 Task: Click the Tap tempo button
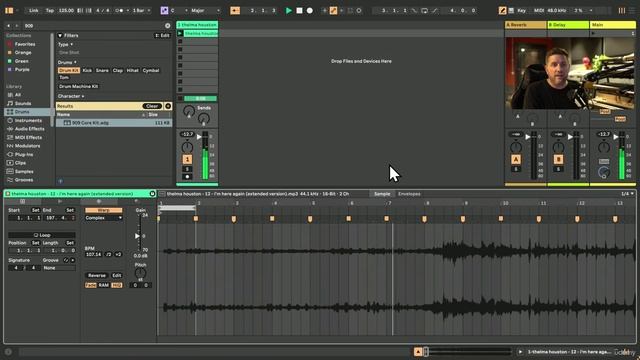pyautogui.click(x=49, y=10)
